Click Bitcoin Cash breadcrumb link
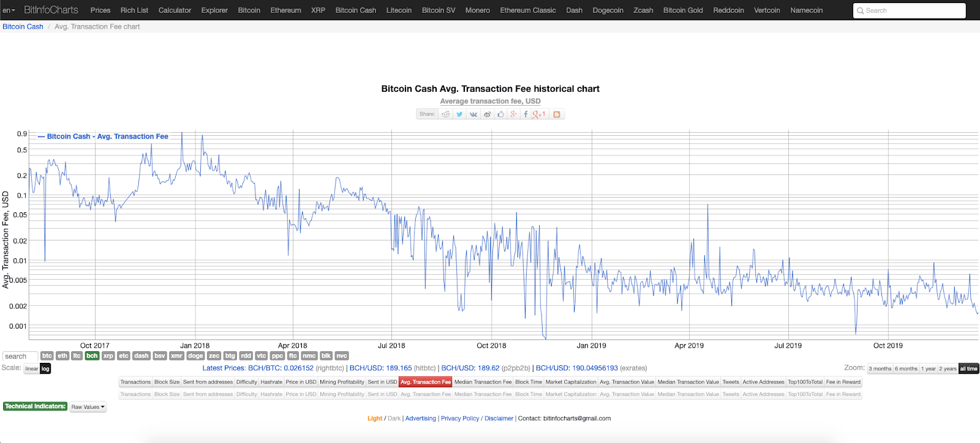Viewport: 980px width, 443px height. point(23,27)
